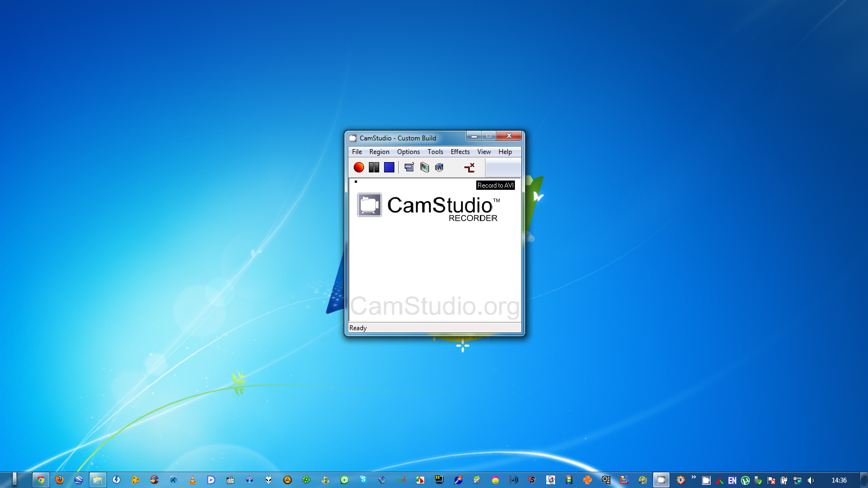Image resolution: width=868 pixels, height=488 pixels.
Task: Open Skype from the taskbar
Action: coord(363,479)
